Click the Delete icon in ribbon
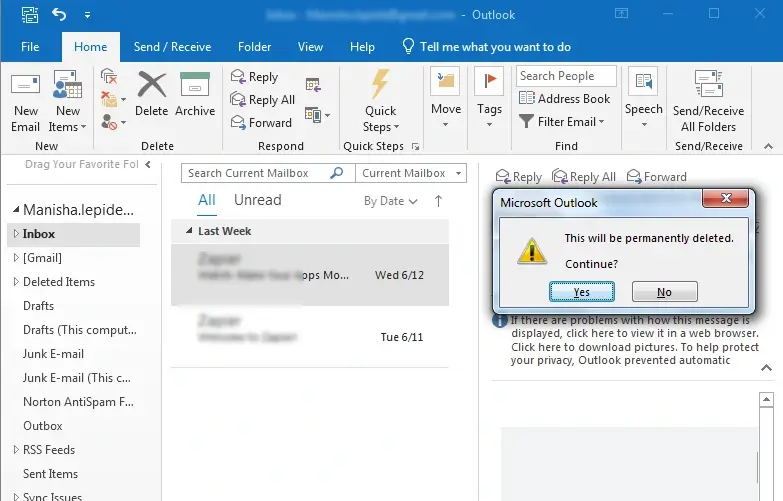 click(x=152, y=87)
